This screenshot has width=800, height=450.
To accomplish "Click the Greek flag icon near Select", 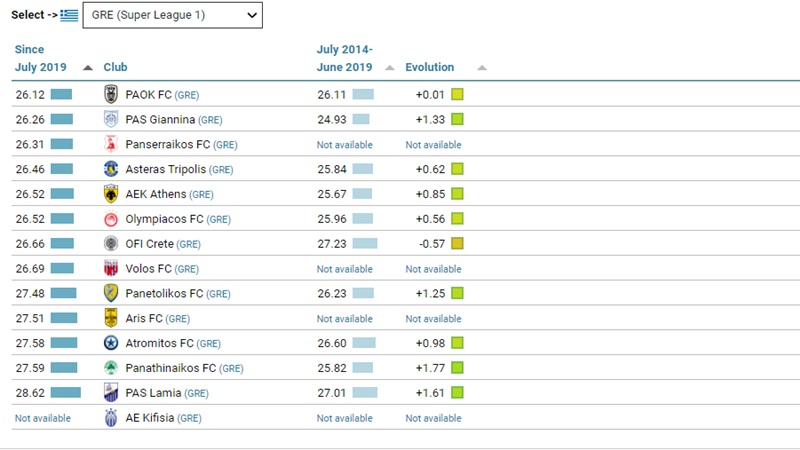I will coord(69,15).
